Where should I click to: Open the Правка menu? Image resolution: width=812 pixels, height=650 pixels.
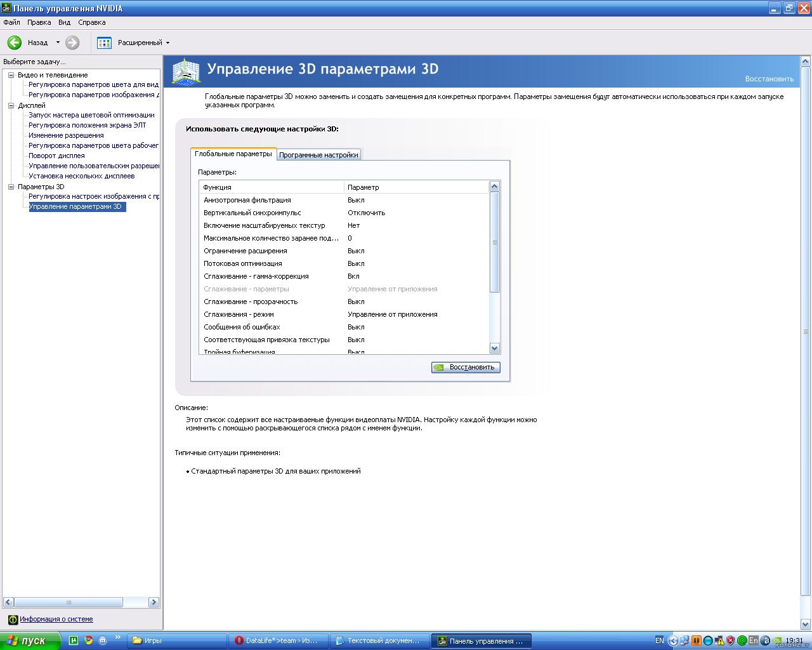(39, 22)
